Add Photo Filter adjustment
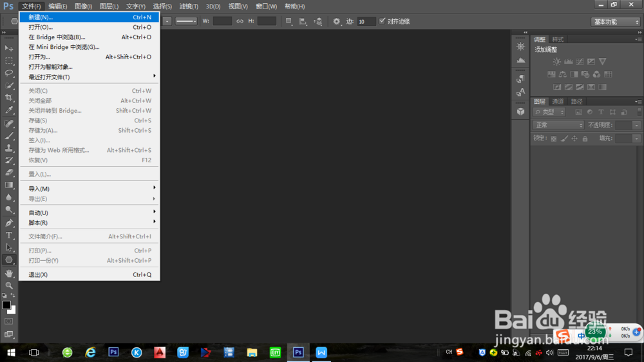Viewport: 644px width, 362px height. (585, 74)
